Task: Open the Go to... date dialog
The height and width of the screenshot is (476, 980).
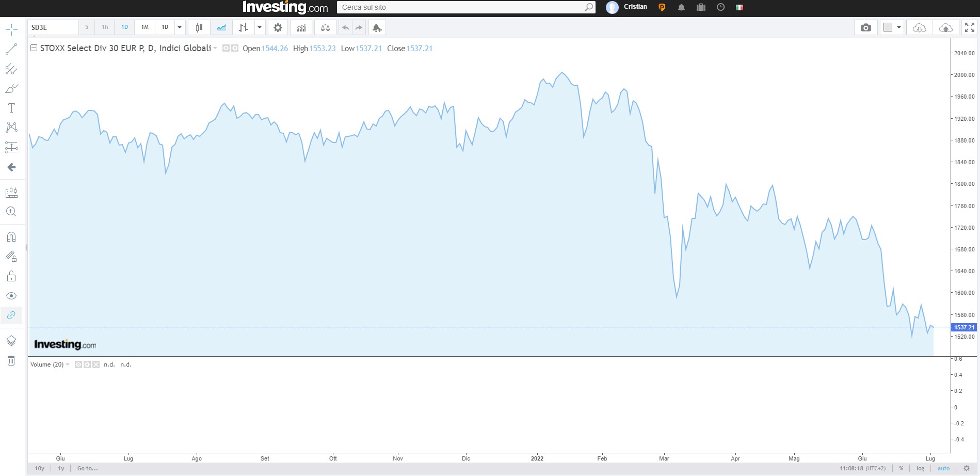Action: click(87, 468)
